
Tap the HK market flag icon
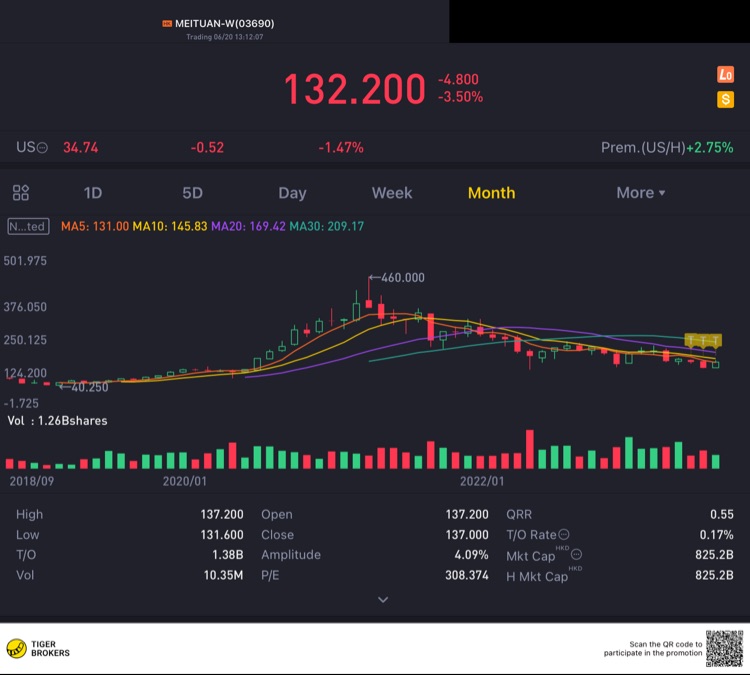coord(167,23)
